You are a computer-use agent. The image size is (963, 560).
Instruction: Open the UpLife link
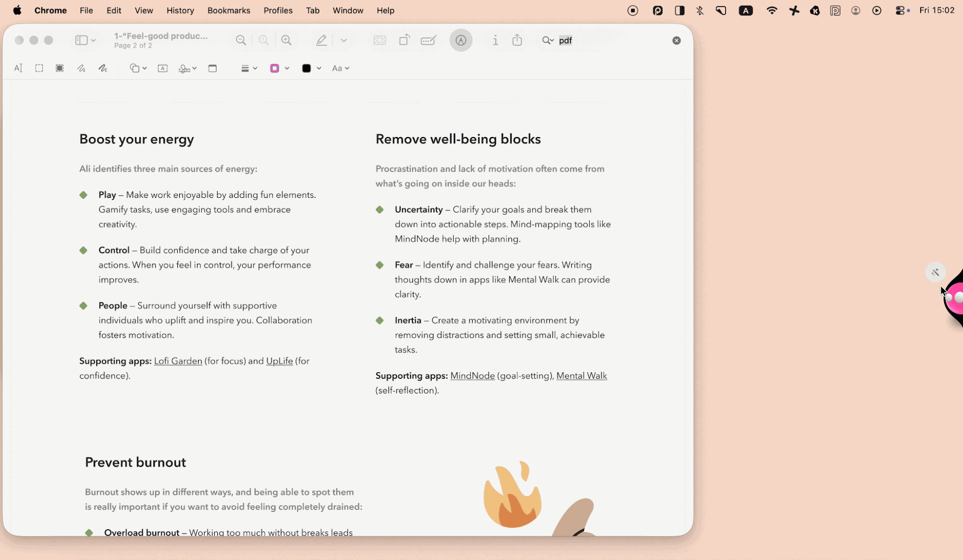tap(279, 361)
